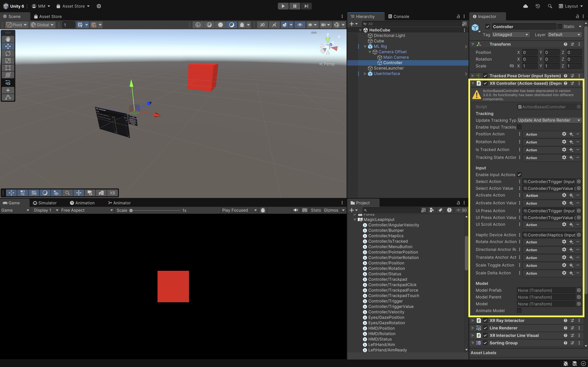The height and width of the screenshot is (367, 588).
Task: Select the Rect transform tool
Action: click(x=8, y=68)
